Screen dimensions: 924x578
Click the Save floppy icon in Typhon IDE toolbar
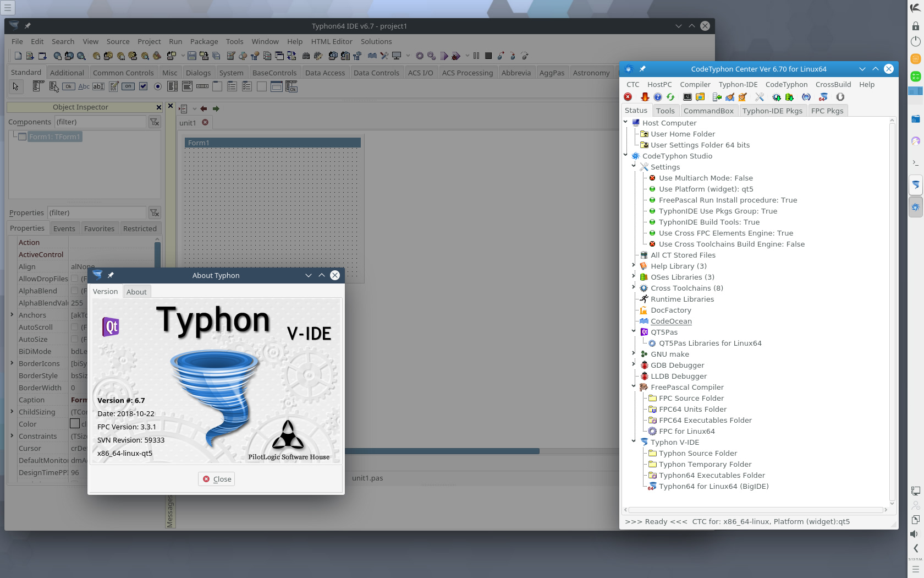pos(192,56)
